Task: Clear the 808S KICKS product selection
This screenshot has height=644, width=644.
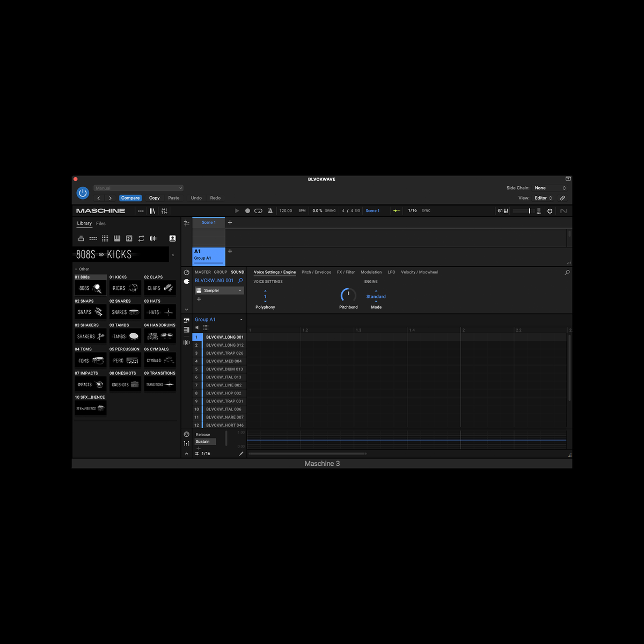Action: click(x=173, y=255)
